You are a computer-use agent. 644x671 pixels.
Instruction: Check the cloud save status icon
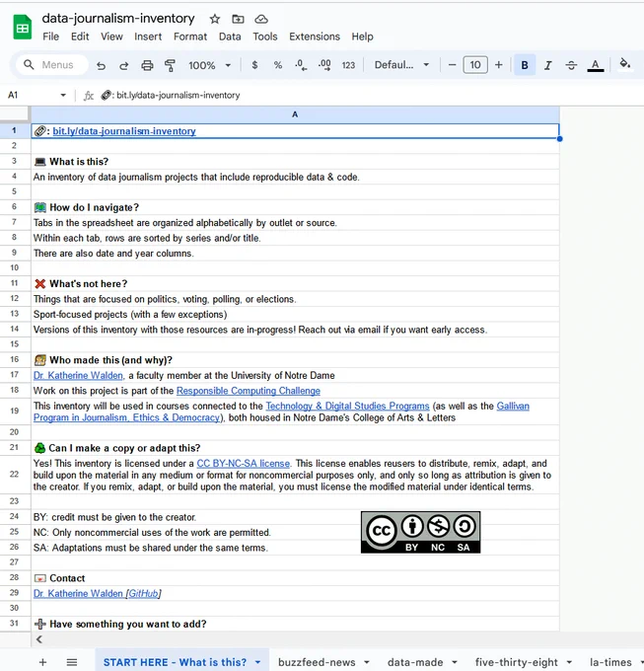[x=261, y=19]
